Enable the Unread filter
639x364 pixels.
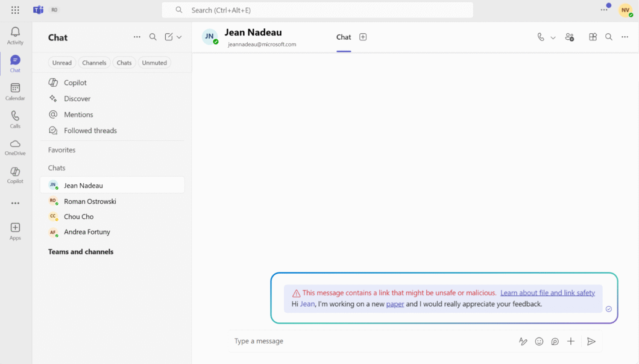(x=61, y=62)
